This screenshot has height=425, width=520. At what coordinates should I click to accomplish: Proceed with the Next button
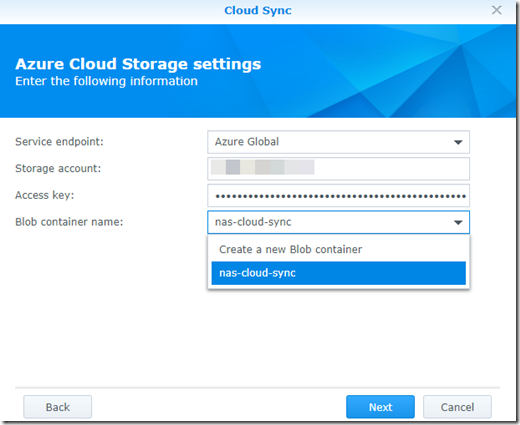[x=380, y=407]
